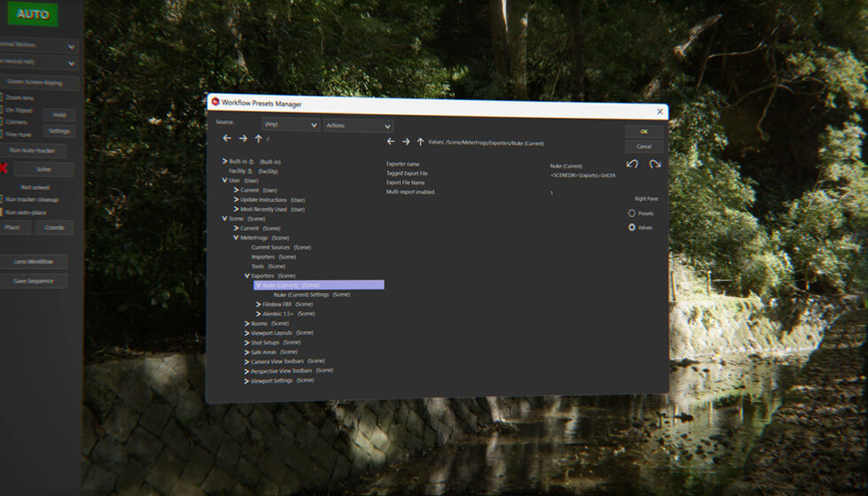Viewport: 868px width, 496px height.
Task: Toggle the Fine-tune checkbox
Action: click(1, 134)
